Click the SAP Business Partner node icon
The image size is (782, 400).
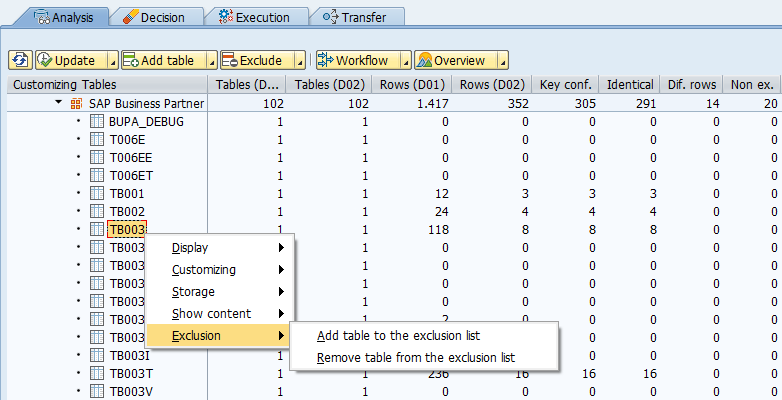click(88, 104)
